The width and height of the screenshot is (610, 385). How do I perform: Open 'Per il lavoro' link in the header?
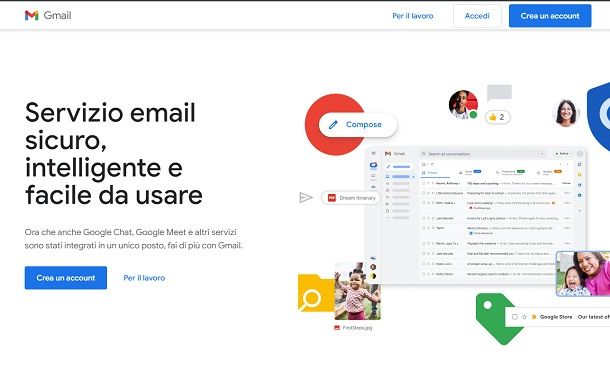click(413, 16)
